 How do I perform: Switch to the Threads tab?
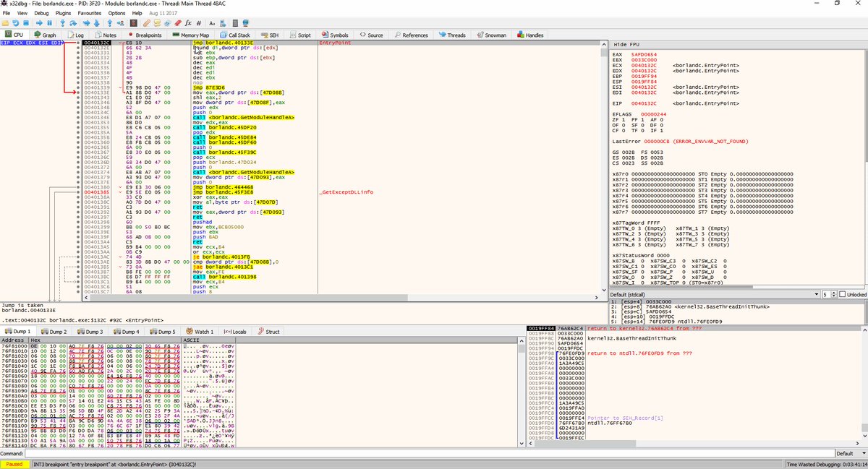[x=452, y=35]
